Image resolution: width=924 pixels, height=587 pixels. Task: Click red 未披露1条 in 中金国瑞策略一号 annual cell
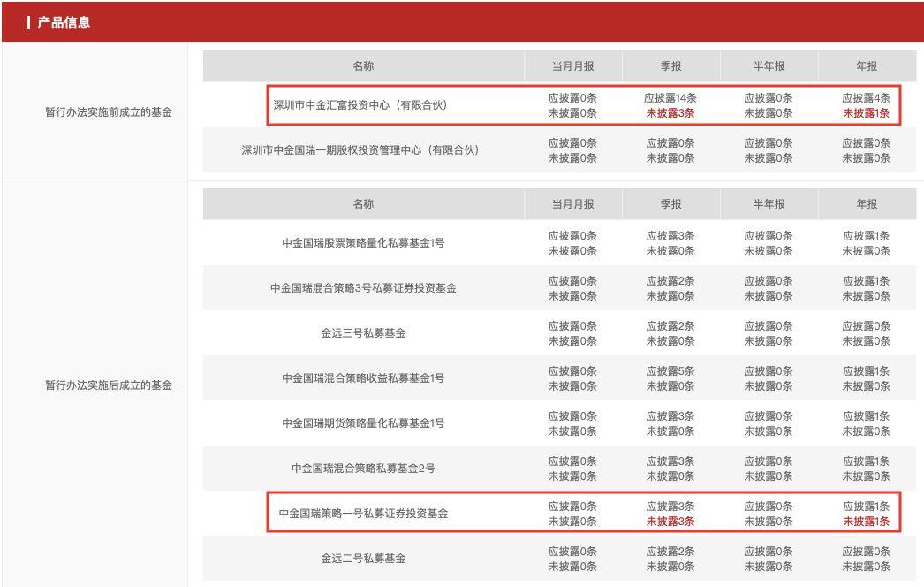click(x=867, y=522)
